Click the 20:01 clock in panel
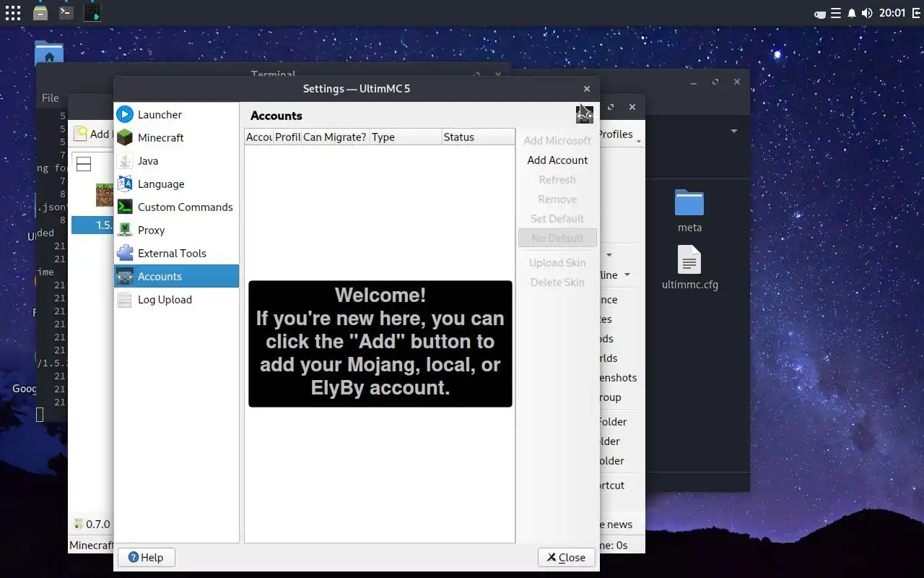 (892, 13)
